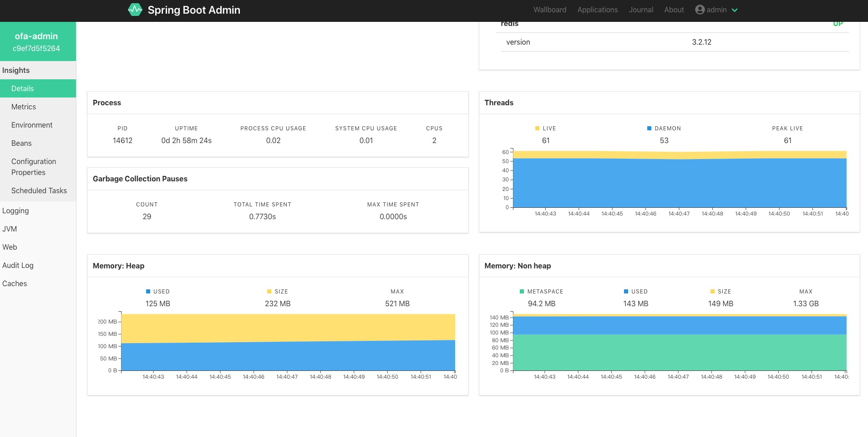Click the Garbage Collection Pauses heading
The height and width of the screenshot is (437, 868).
(140, 179)
